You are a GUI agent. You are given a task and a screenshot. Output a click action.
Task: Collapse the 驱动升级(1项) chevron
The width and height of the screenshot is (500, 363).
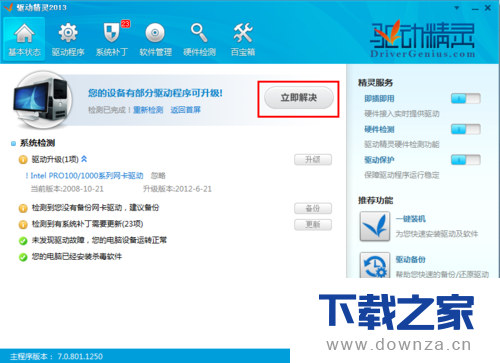84,159
